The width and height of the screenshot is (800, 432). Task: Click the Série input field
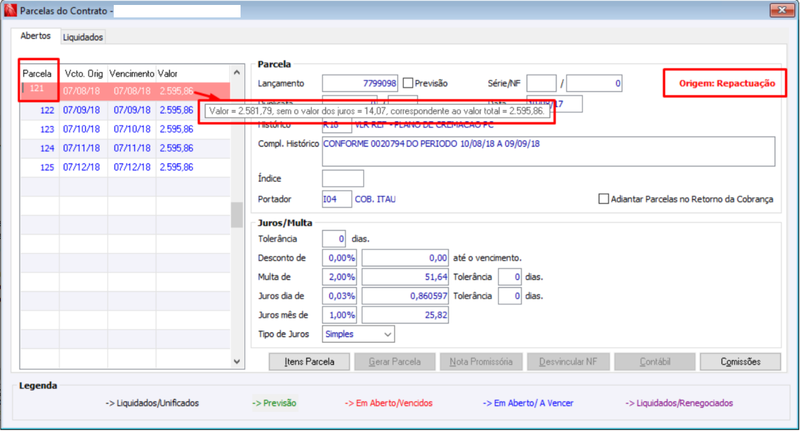coord(541,83)
